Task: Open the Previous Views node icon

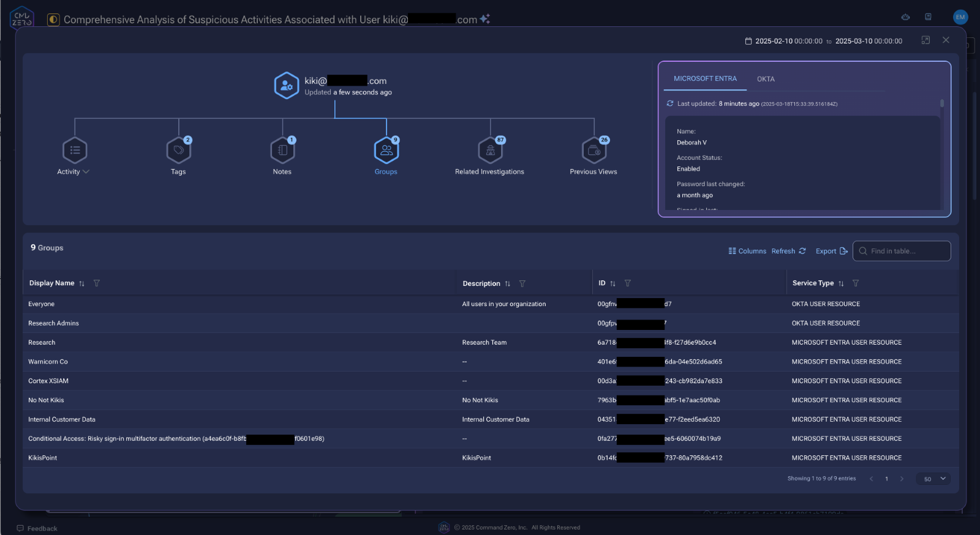Action: pyautogui.click(x=594, y=150)
